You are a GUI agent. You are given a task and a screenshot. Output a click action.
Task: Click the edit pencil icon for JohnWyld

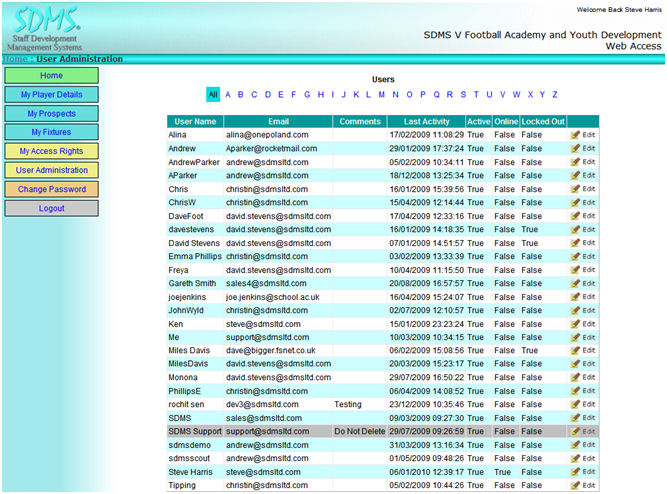tap(575, 310)
